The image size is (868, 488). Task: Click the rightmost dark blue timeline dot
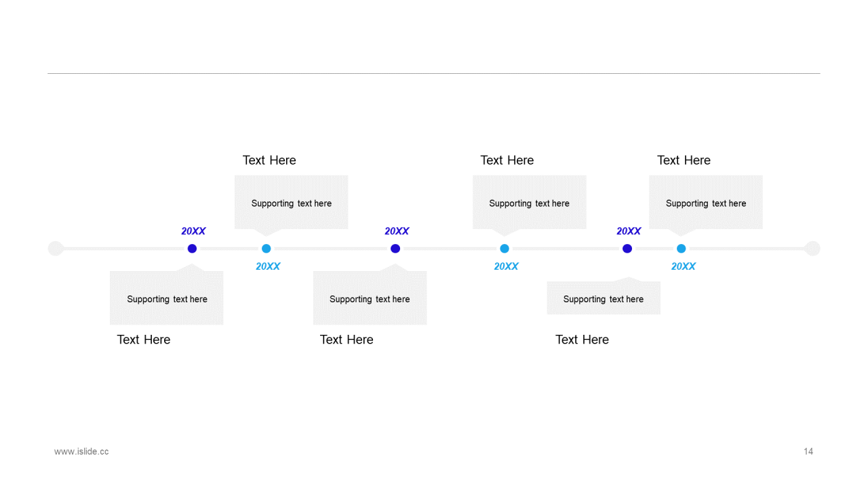pyautogui.click(x=627, y=249)
